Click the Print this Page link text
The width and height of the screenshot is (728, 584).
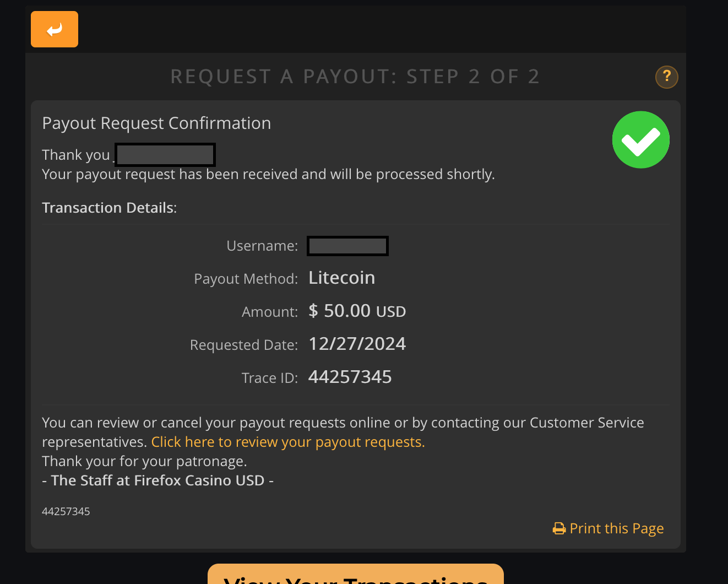[x=616, y=529]
